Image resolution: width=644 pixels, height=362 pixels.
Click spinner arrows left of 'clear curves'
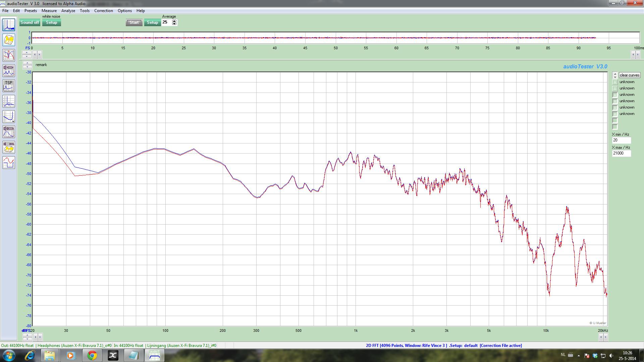[x=615, y=75]
